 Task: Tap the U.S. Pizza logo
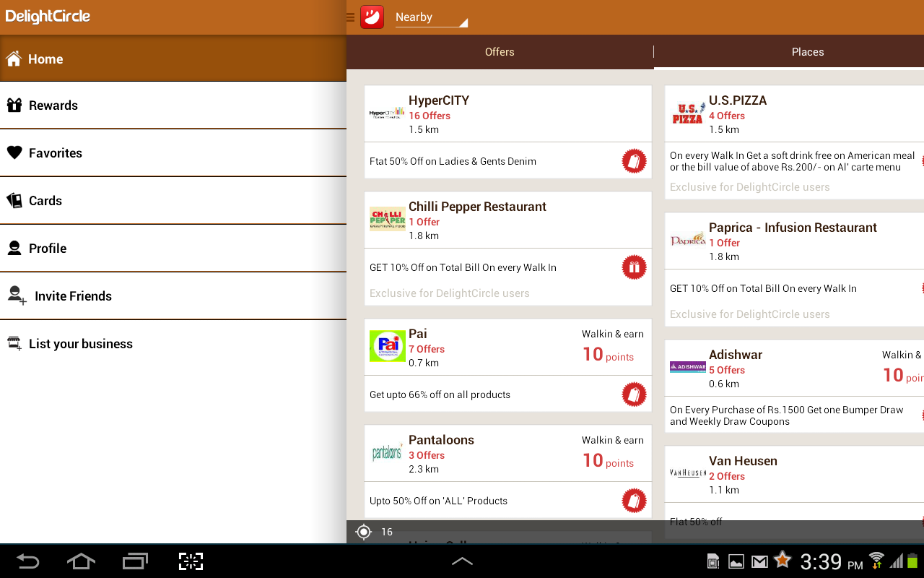point(688,113)
